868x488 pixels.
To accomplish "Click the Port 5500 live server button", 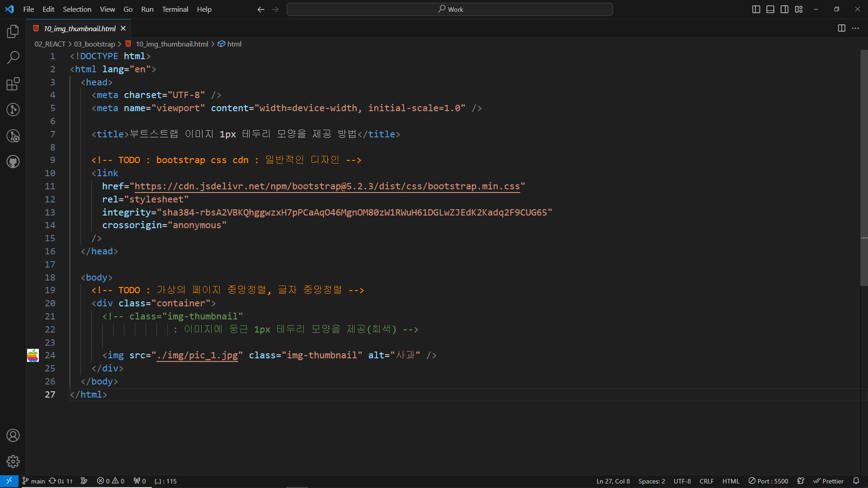I will (768, 481).
